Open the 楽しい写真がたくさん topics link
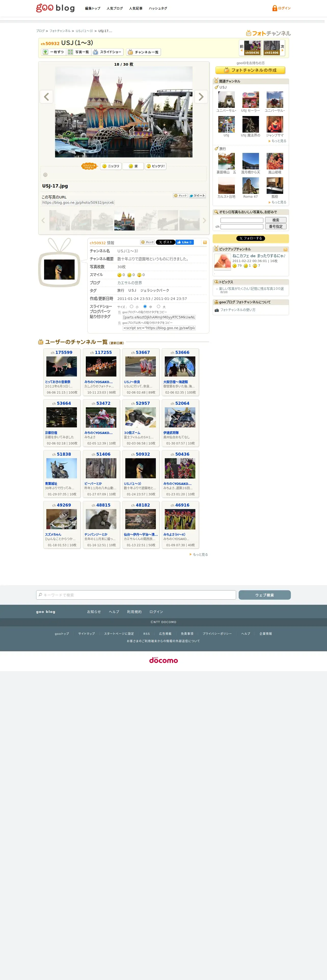The image size is (327, 980). pos(251,289)
